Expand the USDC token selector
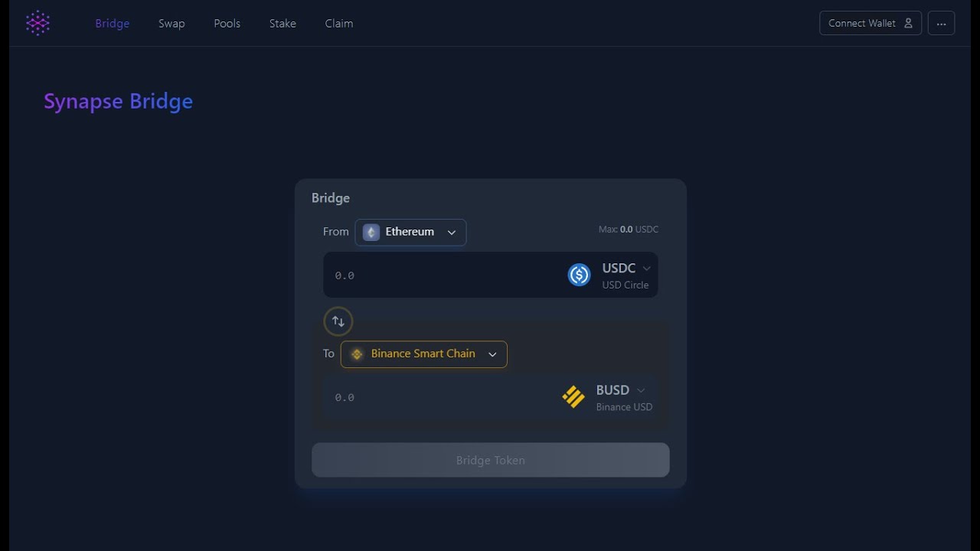Image resolution: width=980 pixels, height=551 pixels. 626,269
